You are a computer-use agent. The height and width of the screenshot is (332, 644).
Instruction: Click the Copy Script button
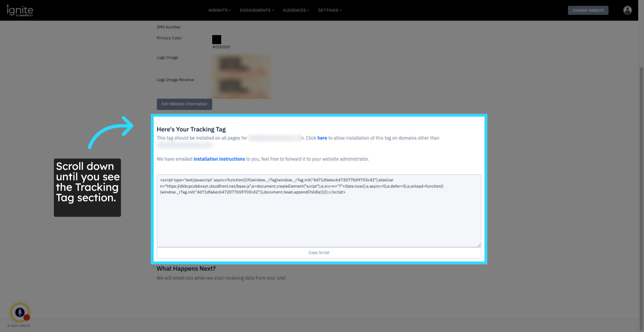pyautogui.click(x=319, y=253)
